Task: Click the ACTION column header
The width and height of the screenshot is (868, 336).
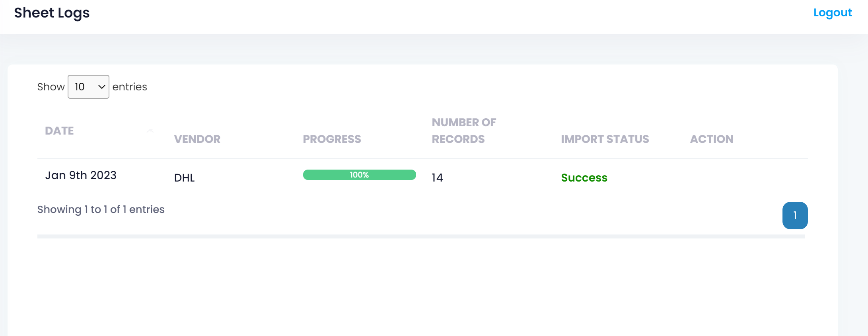Action: (712, 139)
